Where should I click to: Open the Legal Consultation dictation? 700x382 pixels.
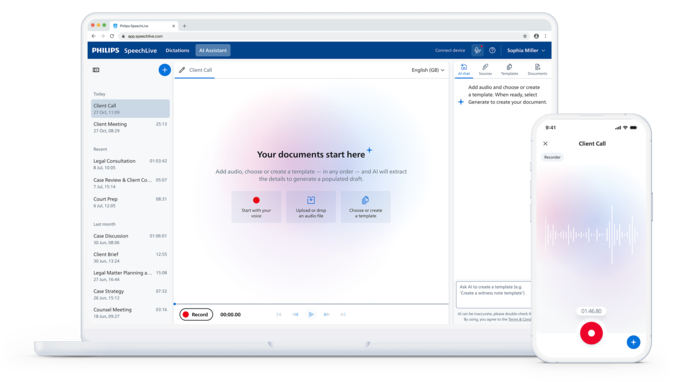(130, 164)
